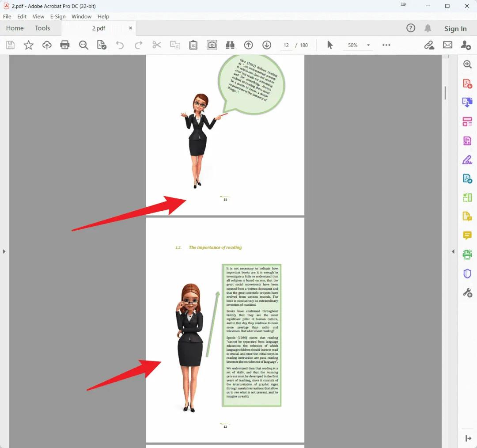This screenshot has width=477, height=448.
Task: Open the Help menu
Action: click(103, 16)
